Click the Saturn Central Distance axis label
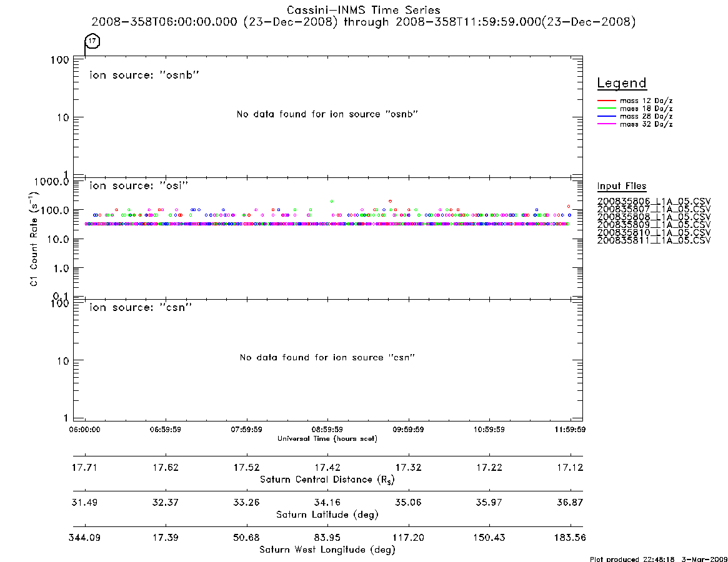This screenshot has height=562, width=728. [327, 480]
